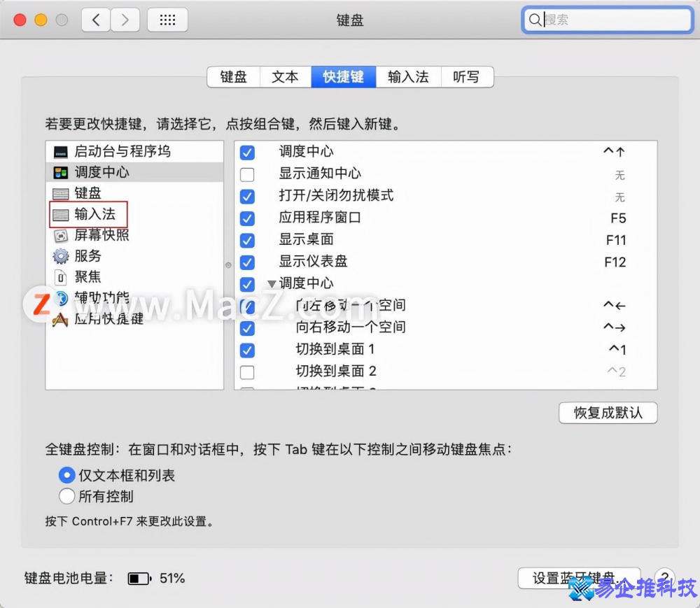Select the 键盘 category in the sidebar

(x=83, y=193)
